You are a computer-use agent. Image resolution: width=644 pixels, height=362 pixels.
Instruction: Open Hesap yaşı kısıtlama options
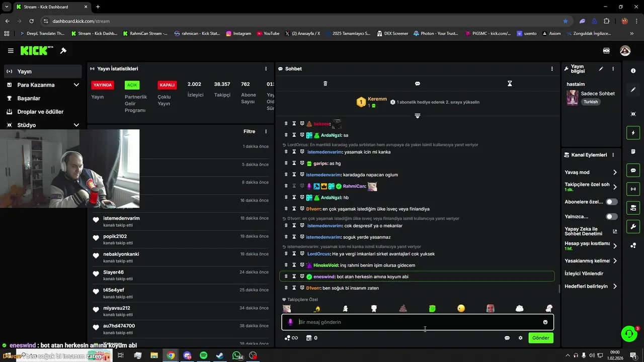coord(591,246)
